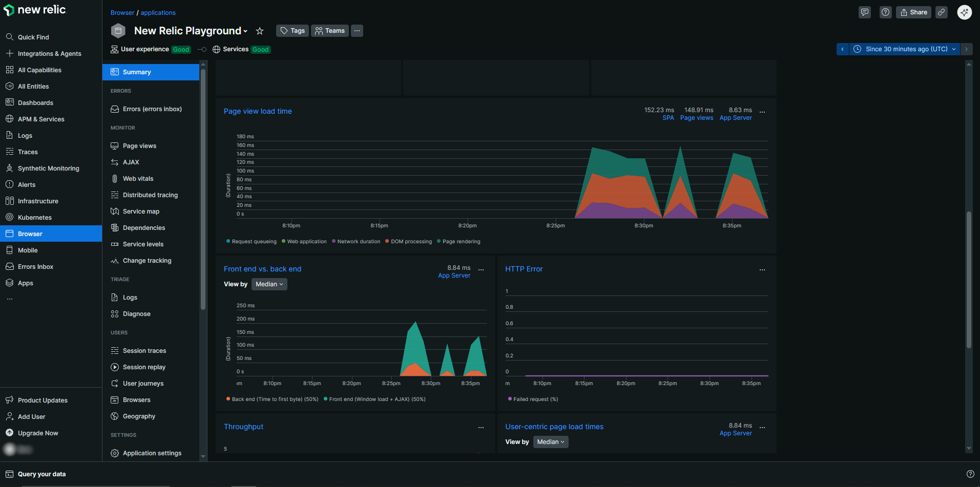Toggle DOM processing legend series

point(411,242)
